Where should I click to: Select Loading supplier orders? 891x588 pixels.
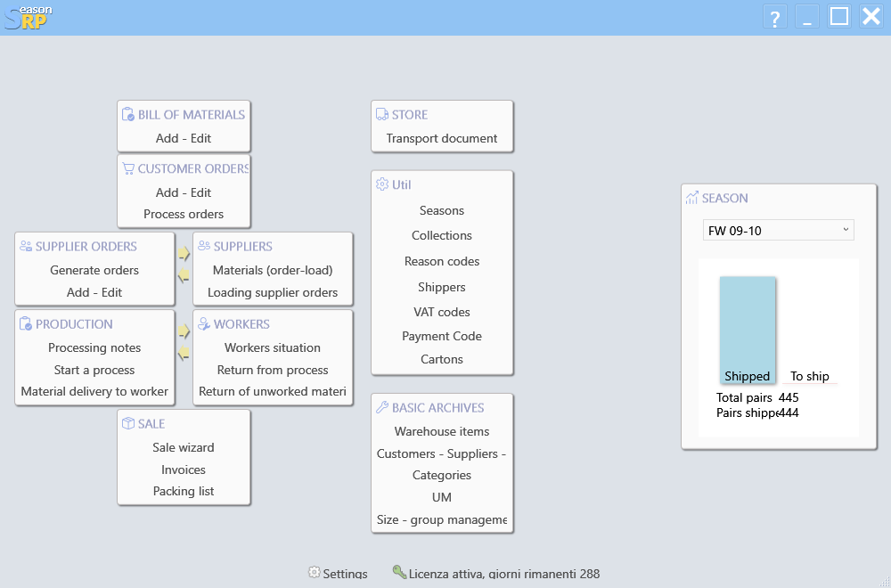(273, 292)
